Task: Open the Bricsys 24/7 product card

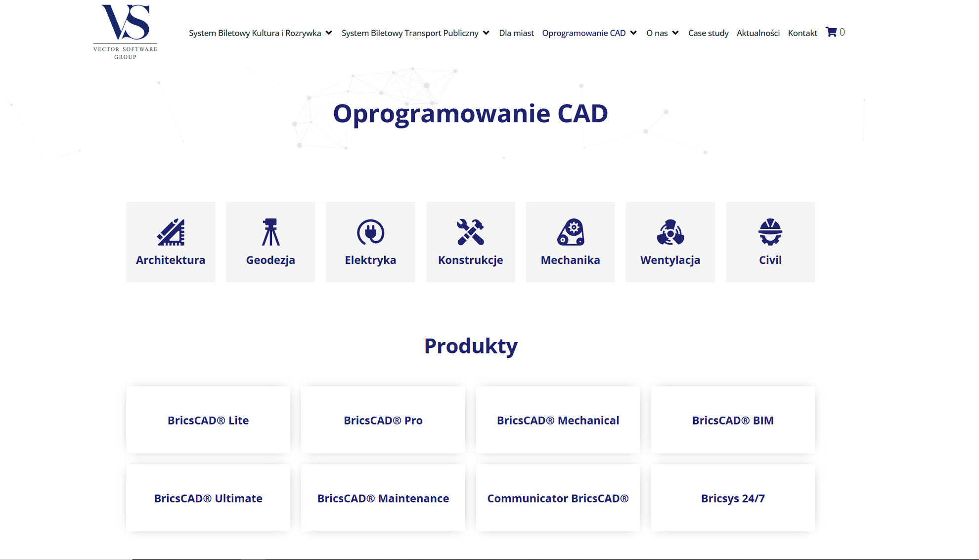Action: (x=733, y=498)
